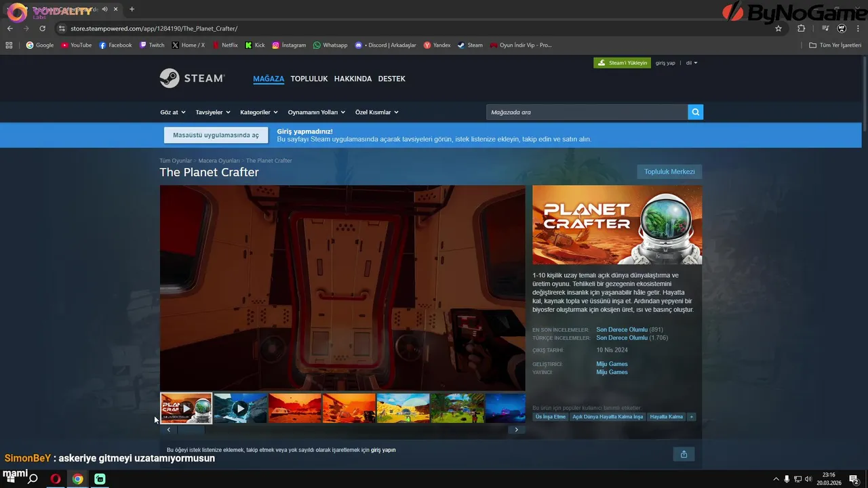Open the Yandex bookmark
This screenshot has width=868, height=488.
pos(437,45)
